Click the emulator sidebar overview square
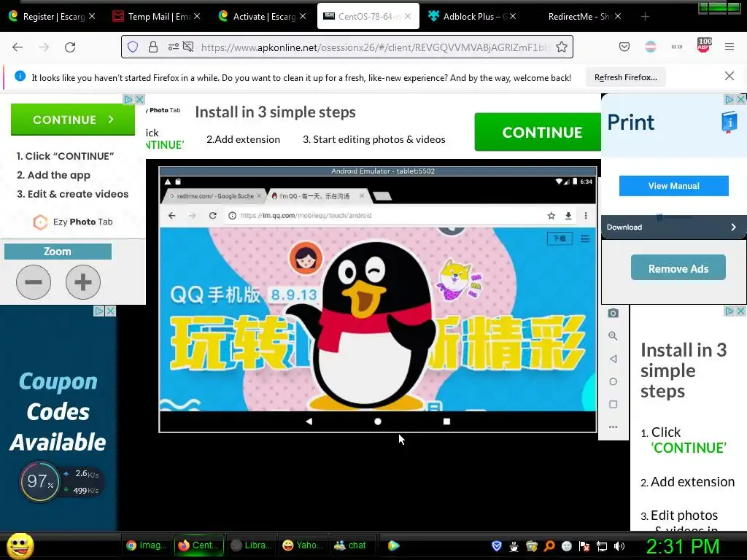 (613, 404)
